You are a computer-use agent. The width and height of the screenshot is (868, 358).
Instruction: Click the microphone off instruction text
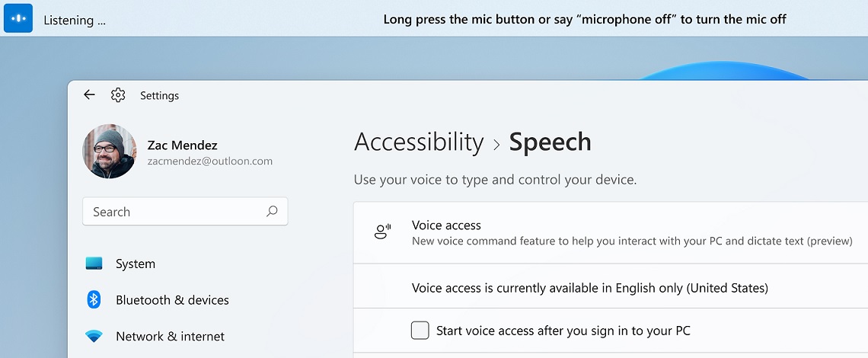[585, 19]
